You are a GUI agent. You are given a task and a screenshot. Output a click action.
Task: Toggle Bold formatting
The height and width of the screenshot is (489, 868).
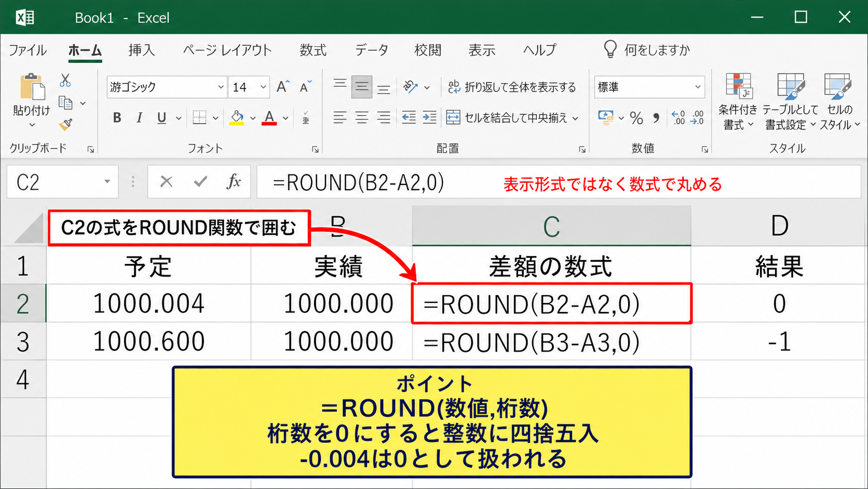coord(117,118)
